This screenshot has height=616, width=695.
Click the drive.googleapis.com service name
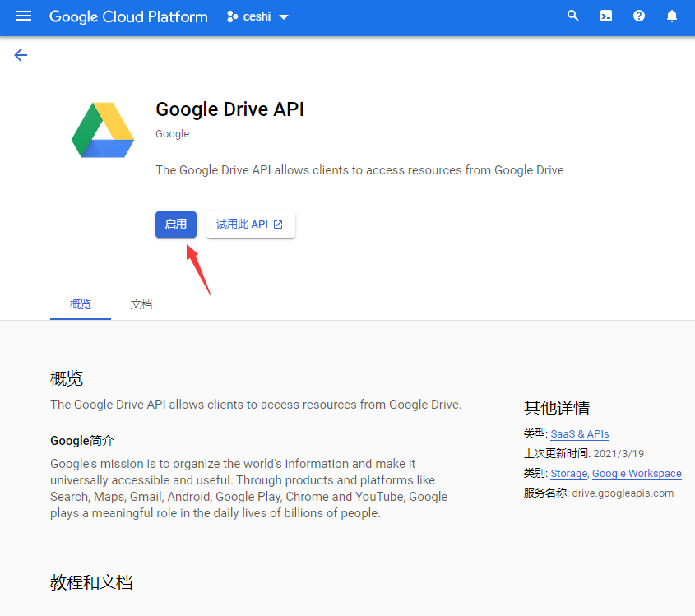pyautogui.click(x=623, y=493)
